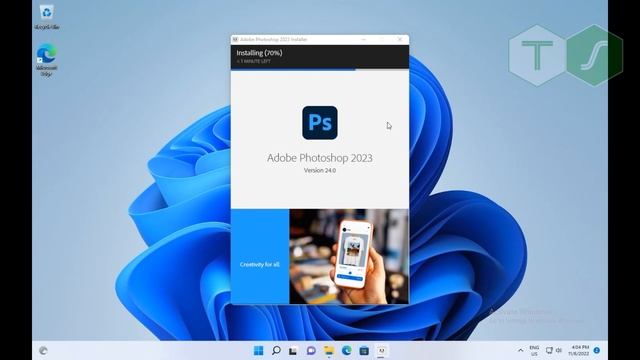Open File Explorer from taskbar
640x360 pixels.
329,351
